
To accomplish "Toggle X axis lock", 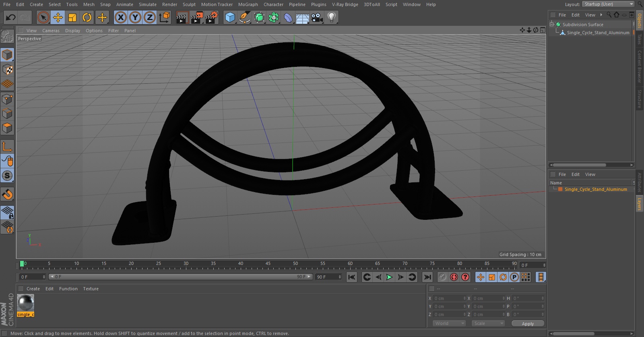I will pos(120,17).
